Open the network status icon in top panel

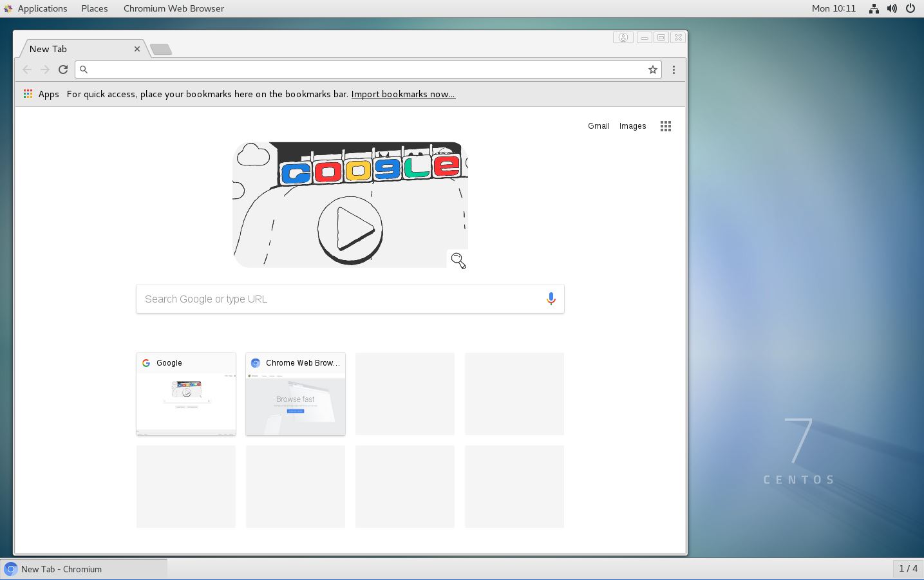point(874,8)
